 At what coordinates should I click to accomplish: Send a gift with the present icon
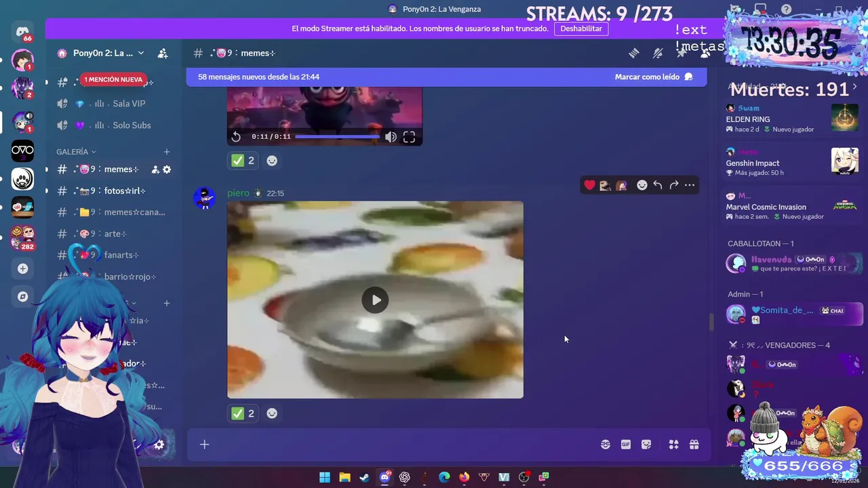(694, 445)
